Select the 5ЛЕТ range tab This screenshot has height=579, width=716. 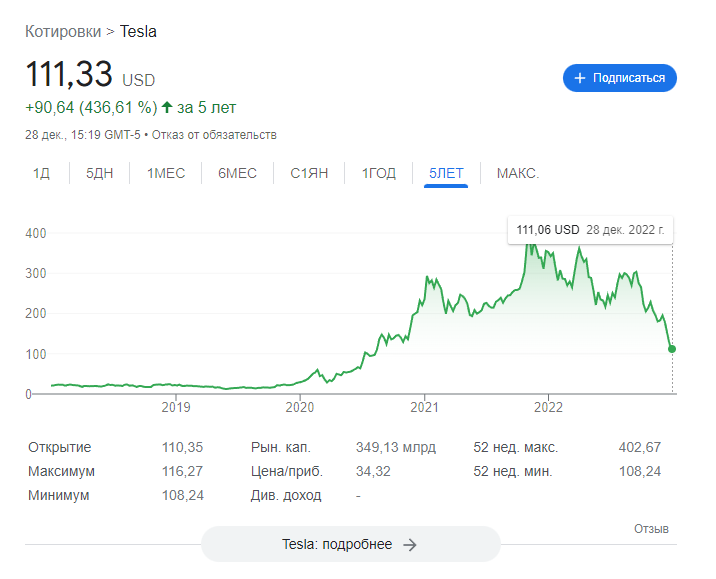pyautogui.click(x=446, y=173)
